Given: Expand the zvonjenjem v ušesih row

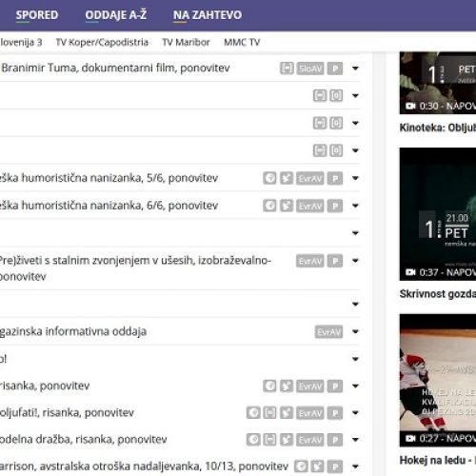Looking at the screenshot, I should [355, 261].
